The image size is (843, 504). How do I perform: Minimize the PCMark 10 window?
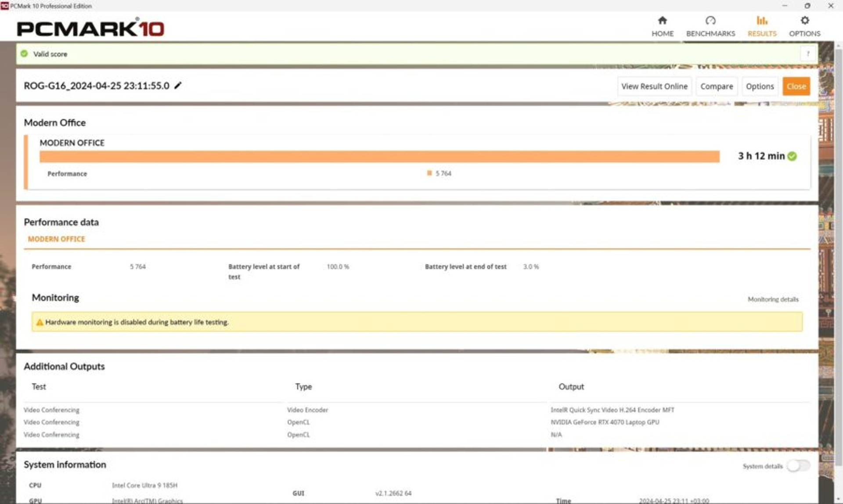tap(785, 6)
